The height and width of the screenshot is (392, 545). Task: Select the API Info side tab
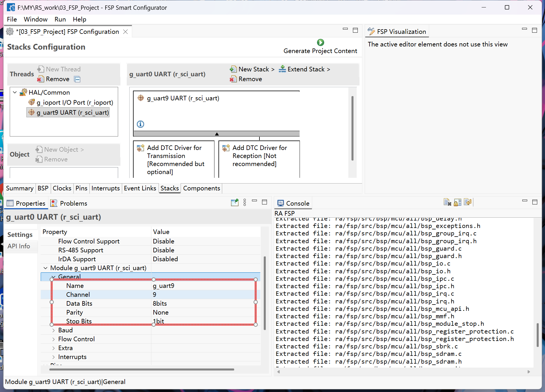[x=19, y=246]
